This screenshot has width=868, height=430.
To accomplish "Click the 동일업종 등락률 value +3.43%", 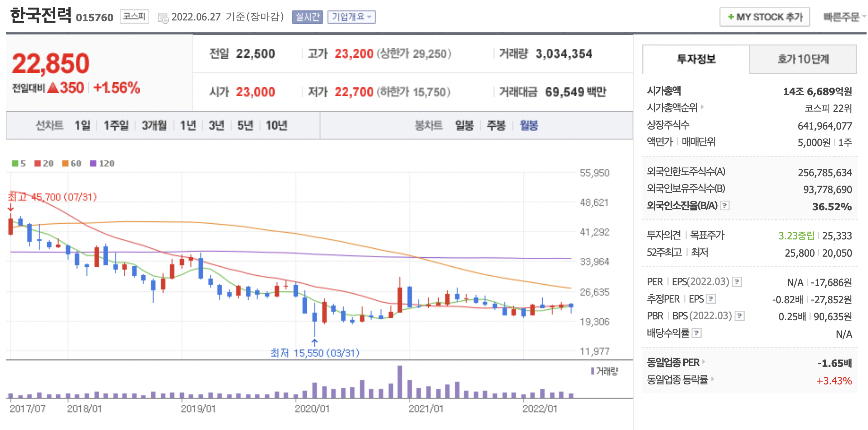I will click(834, 381).
